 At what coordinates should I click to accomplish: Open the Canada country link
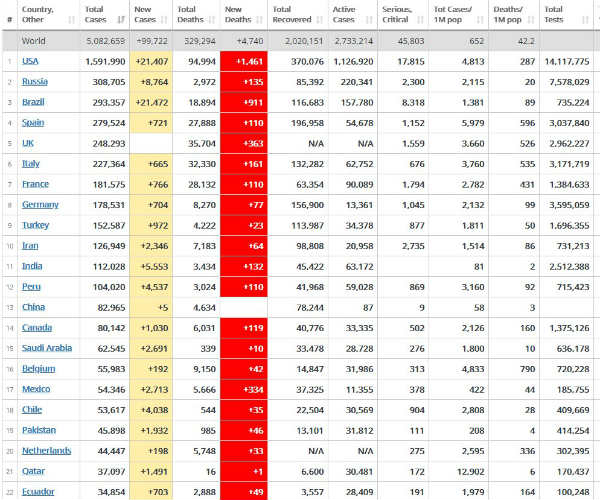37,328
